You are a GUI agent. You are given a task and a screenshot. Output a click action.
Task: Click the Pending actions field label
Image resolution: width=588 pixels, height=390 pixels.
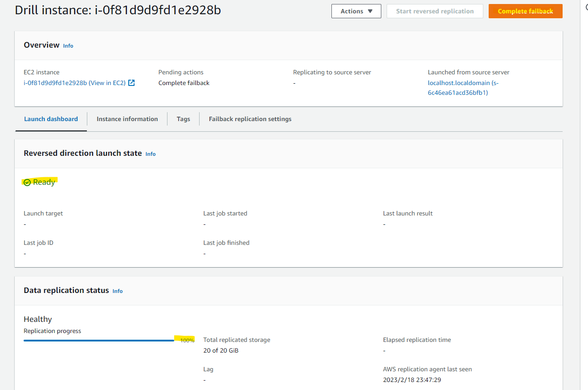(181, 72)
